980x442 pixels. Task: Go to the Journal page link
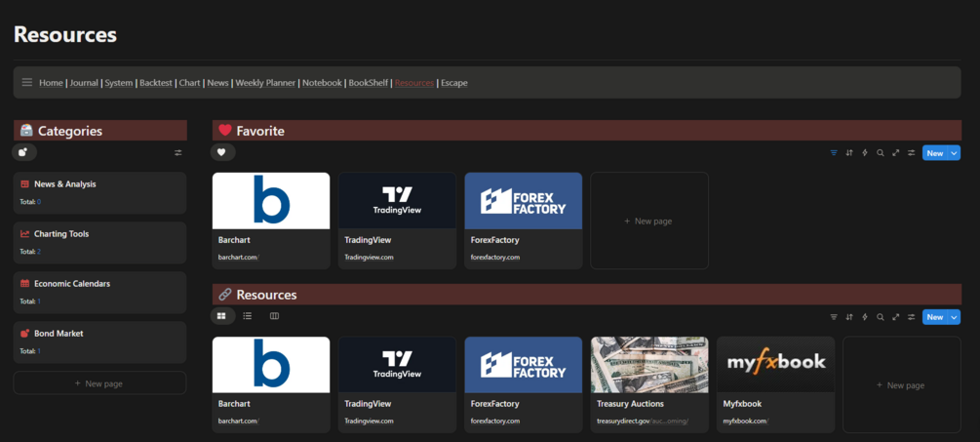[84, 83]
